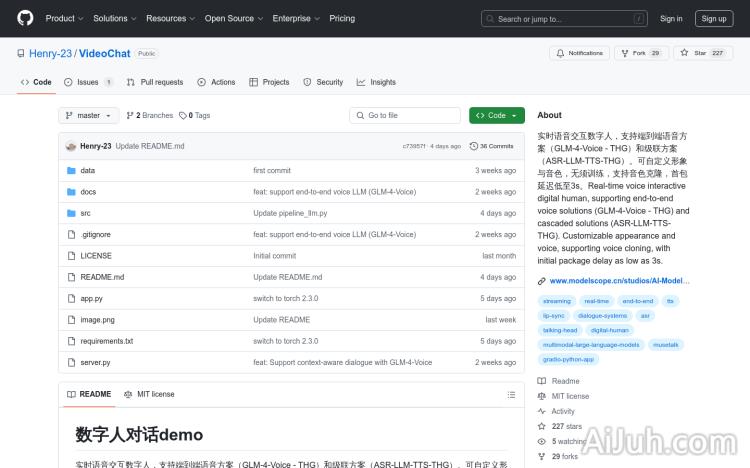
Task: Select the digital-human topic tag
Action: coord(611,329)
